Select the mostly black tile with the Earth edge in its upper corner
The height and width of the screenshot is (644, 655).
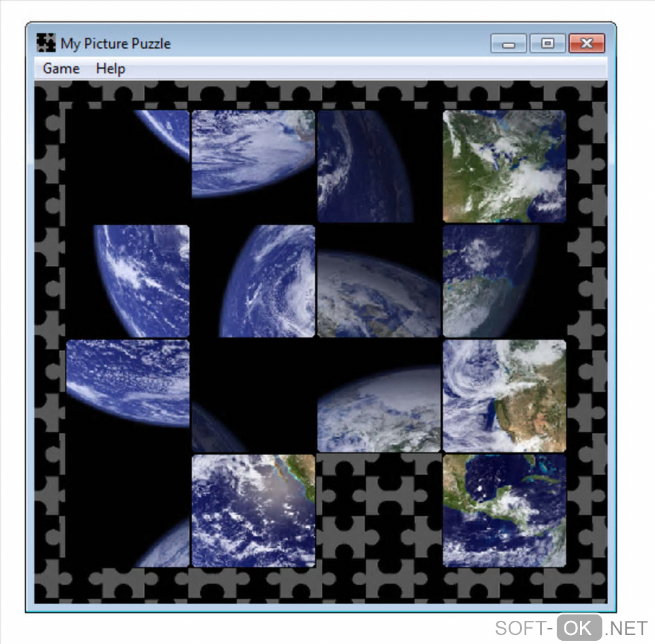[x=128, y=166]
